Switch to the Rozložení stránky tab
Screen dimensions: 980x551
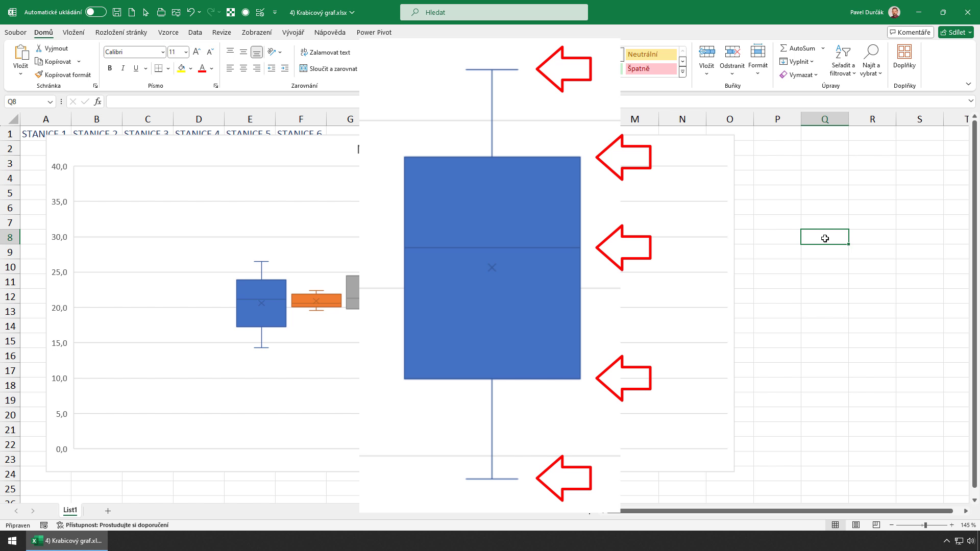pos(121,32)
